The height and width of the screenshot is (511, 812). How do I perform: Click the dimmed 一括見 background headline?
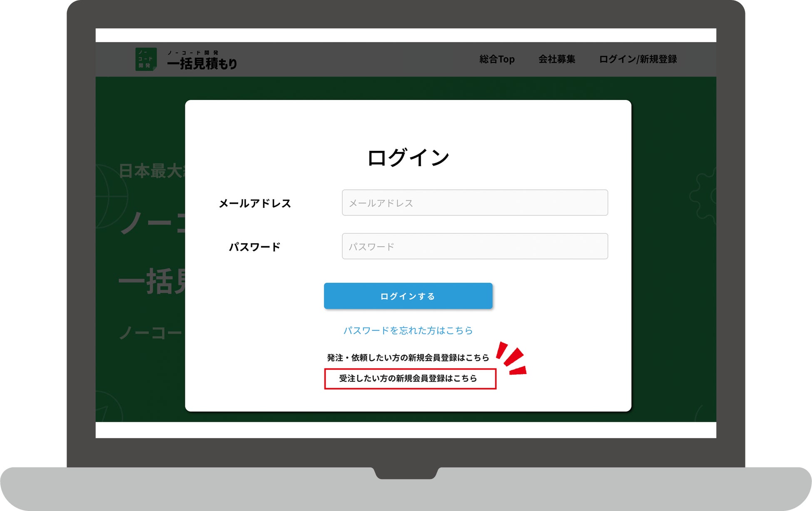pyautogui.click(x=152, y=282)
